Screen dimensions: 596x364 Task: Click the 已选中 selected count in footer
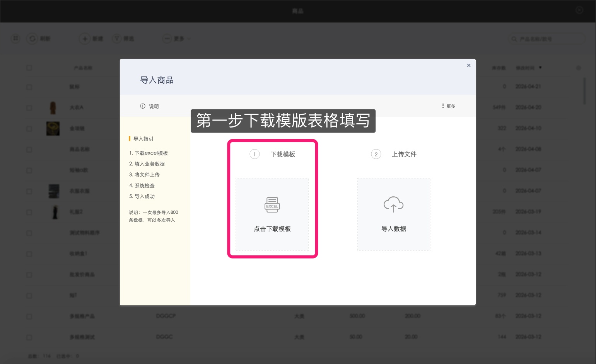pos(68,356)
